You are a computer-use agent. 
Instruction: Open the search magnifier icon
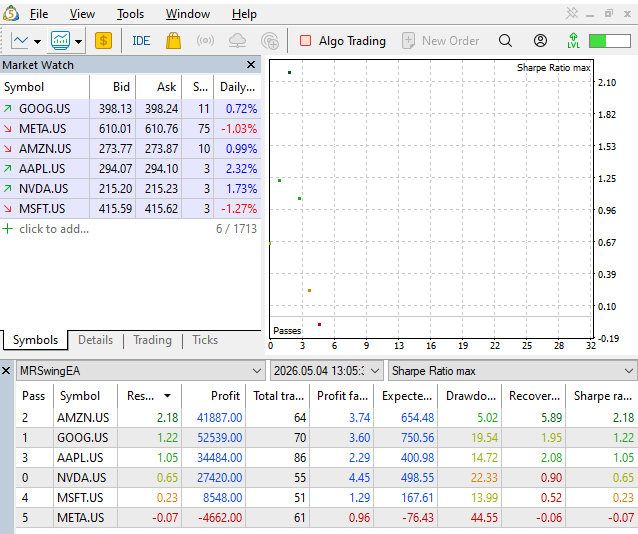click(505, 41)
